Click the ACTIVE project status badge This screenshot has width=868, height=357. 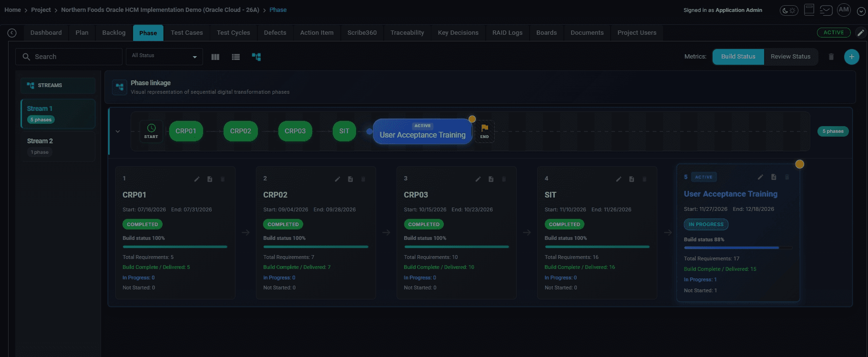click(x=834, y=32)
